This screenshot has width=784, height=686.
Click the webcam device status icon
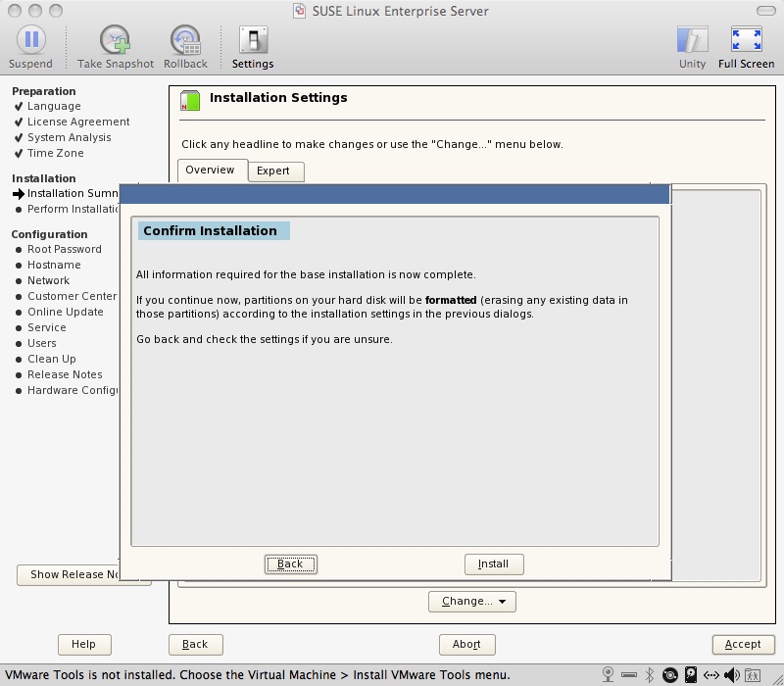608,675
